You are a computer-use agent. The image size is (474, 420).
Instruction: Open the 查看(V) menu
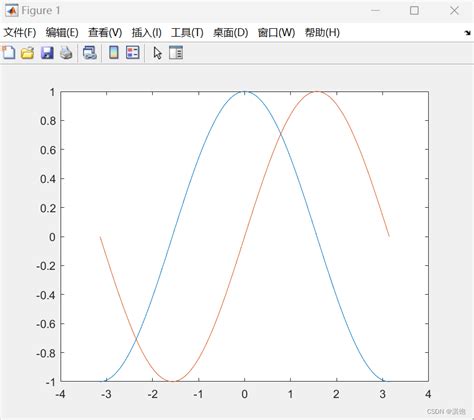pyautogui.click(x=105, y=33)
